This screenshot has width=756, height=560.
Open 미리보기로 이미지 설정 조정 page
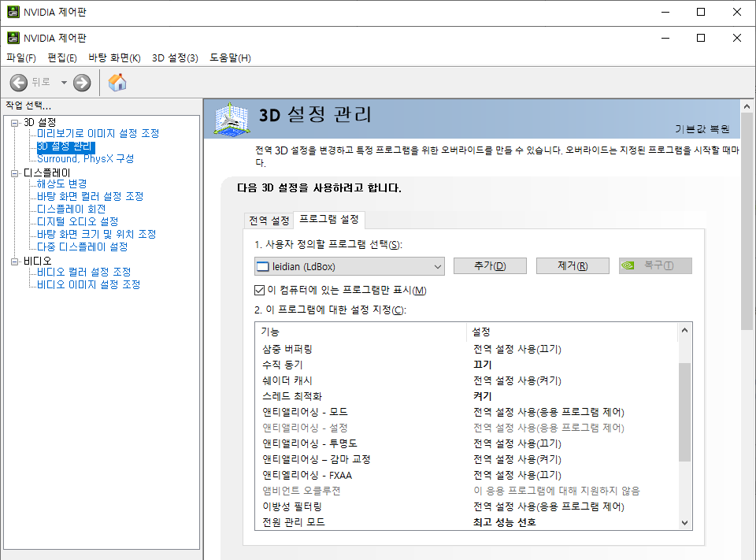coord(98,133)
